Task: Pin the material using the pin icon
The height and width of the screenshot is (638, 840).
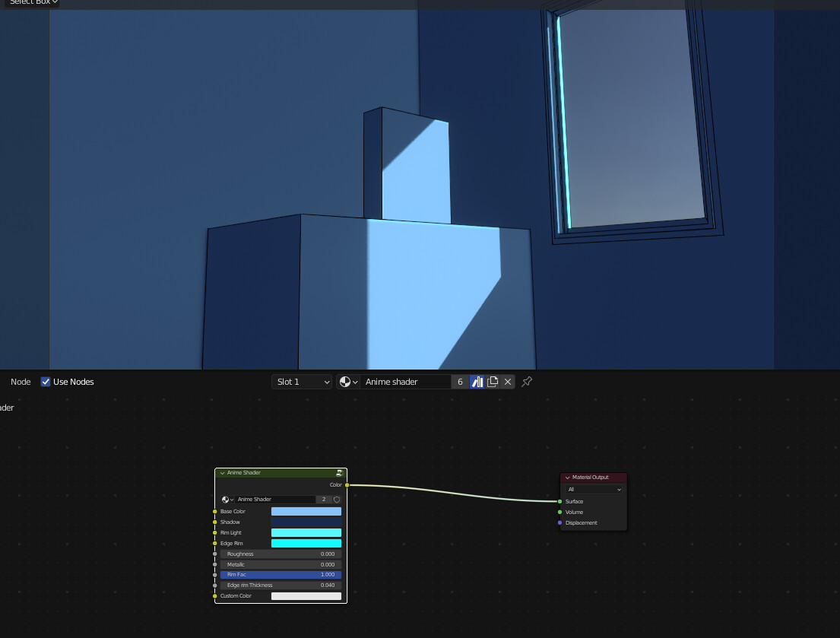Action: coord(527,381)
